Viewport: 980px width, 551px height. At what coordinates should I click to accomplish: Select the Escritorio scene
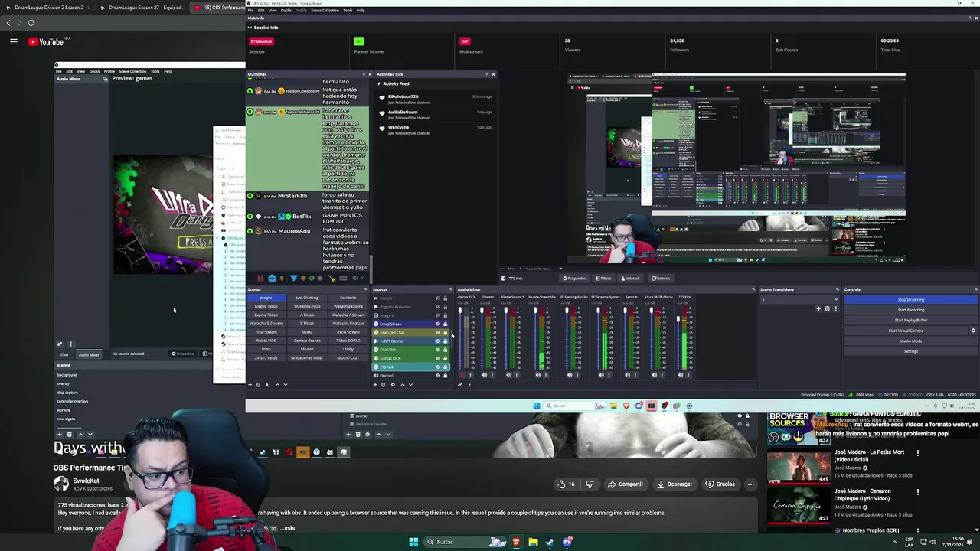[348, 298]
